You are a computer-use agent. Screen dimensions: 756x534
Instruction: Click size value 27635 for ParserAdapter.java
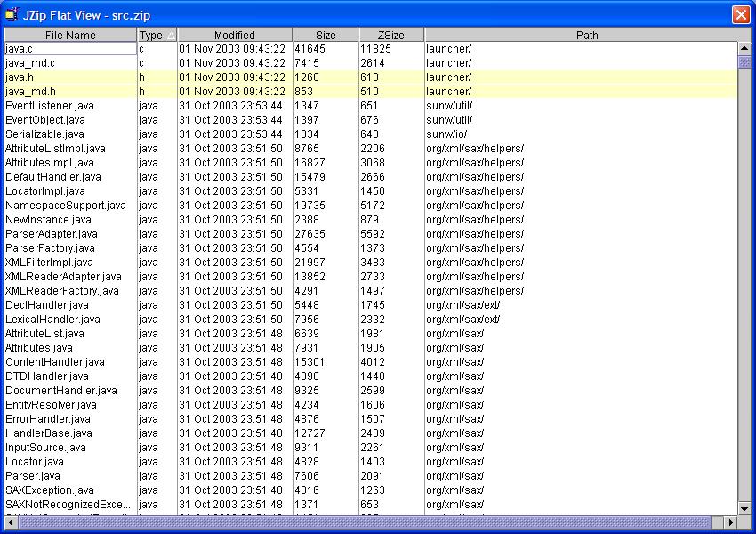point(310,234)
